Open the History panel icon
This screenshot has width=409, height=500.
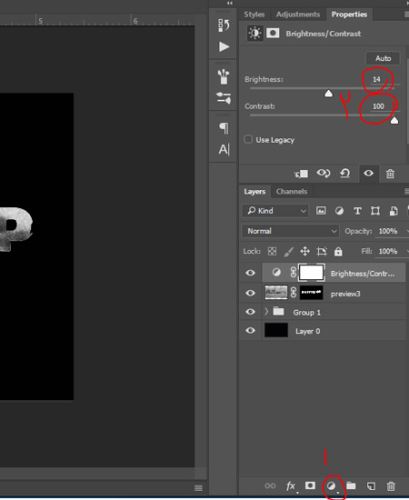pyautogui.click(x=224, y=25)
